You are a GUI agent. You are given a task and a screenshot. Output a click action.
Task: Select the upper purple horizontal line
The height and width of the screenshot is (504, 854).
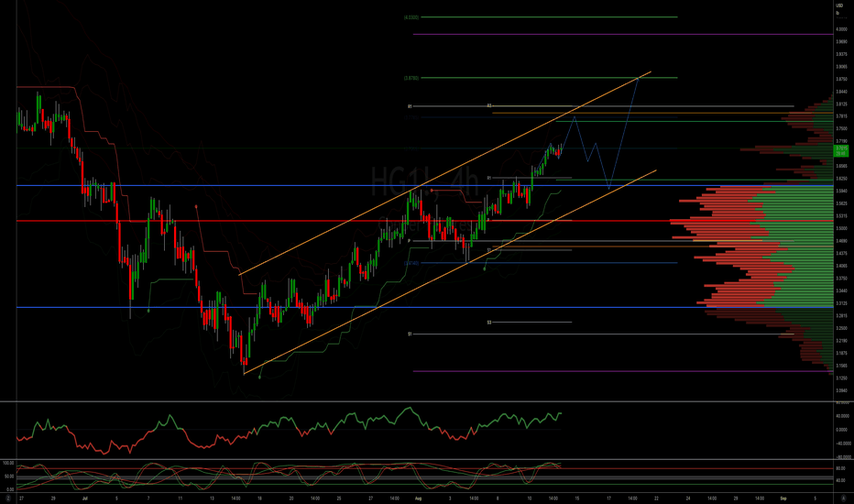click(623, 34)
